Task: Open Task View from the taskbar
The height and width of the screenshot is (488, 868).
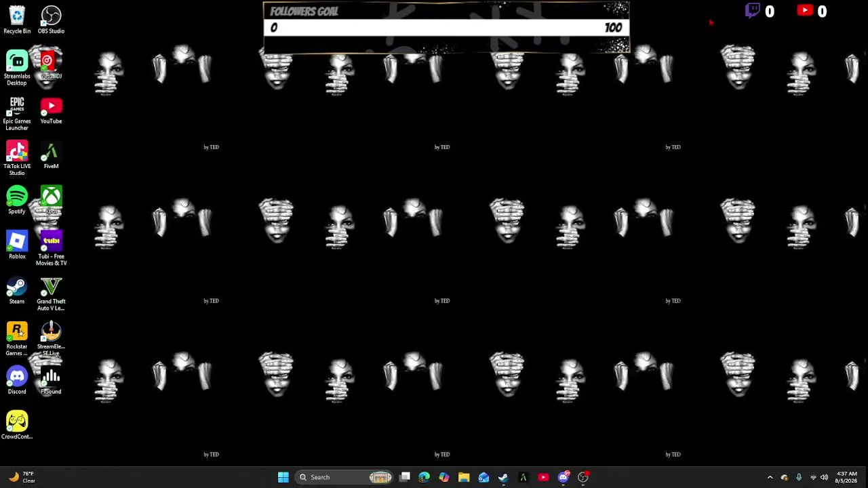Action: tap(405, 477)
